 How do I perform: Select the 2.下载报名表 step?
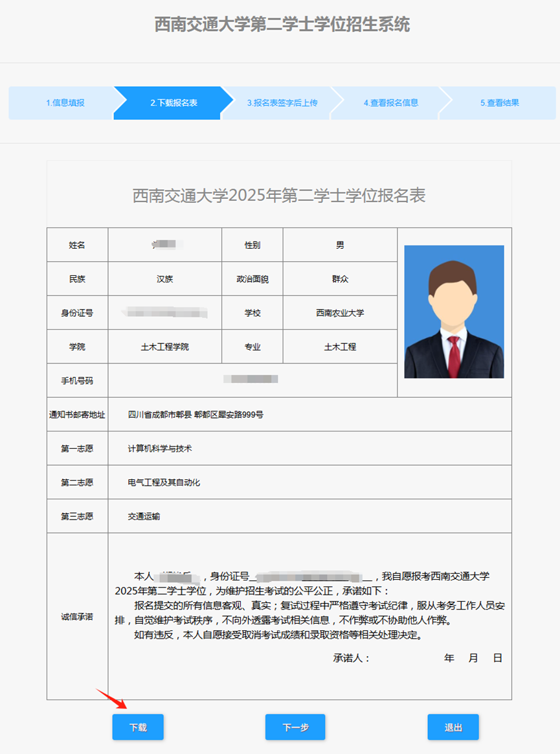pos(174,103)
